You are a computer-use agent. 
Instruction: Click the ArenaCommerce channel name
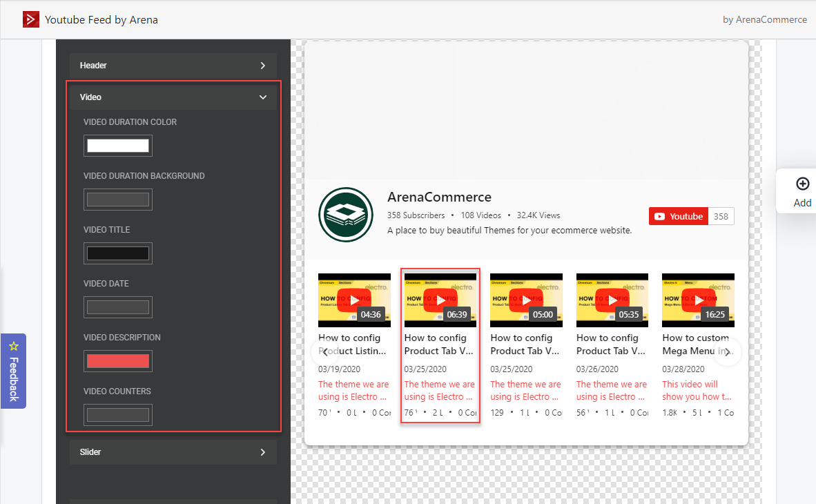tap(439, 197)
